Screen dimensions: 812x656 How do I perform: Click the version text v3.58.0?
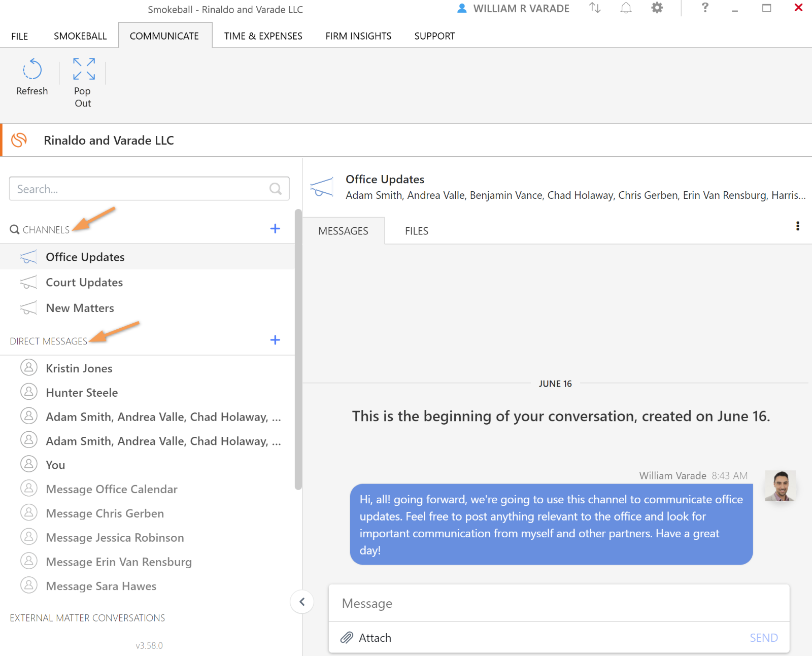149,645
